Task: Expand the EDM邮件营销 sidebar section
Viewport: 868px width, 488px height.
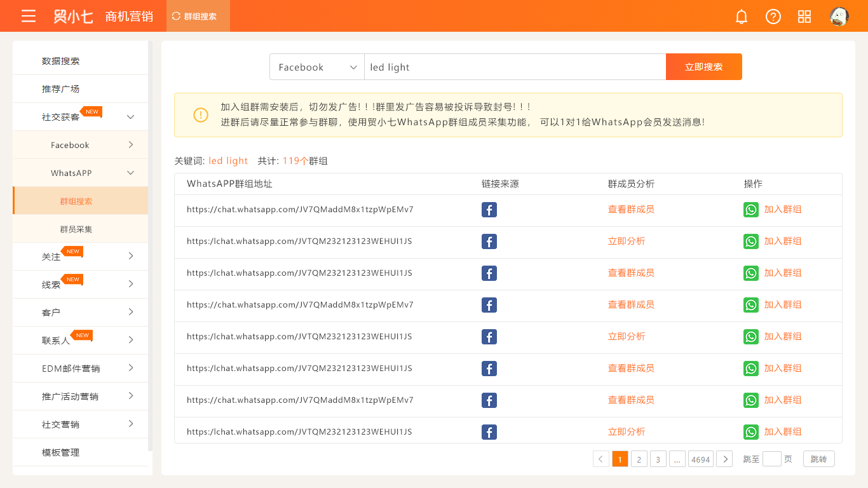Action: pos(131,368)
